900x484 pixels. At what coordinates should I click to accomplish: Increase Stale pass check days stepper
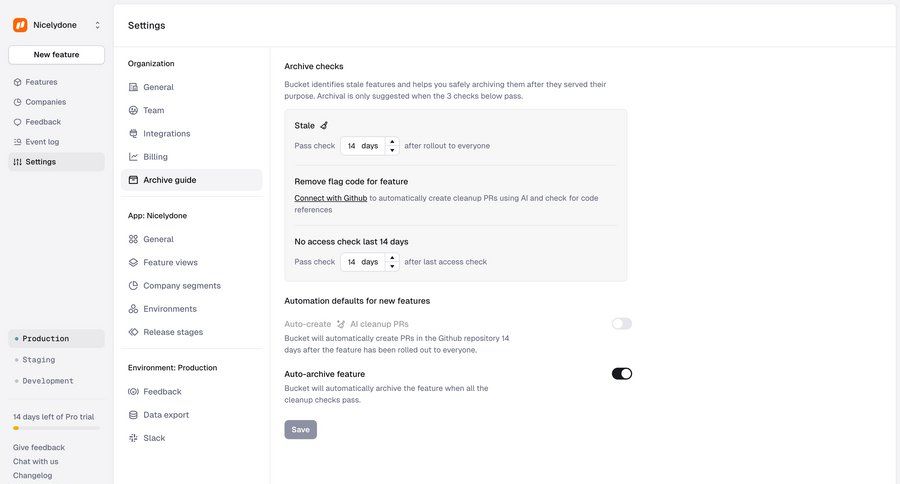[392, 142]
